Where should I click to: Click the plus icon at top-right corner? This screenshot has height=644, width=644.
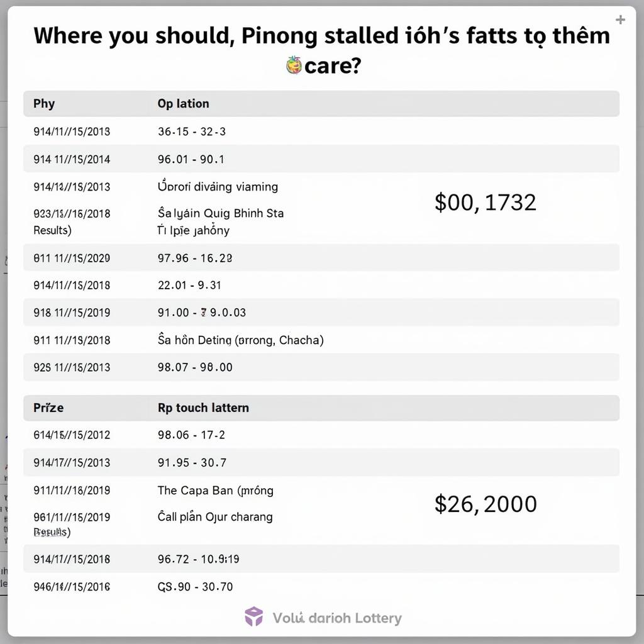[620, 19]
